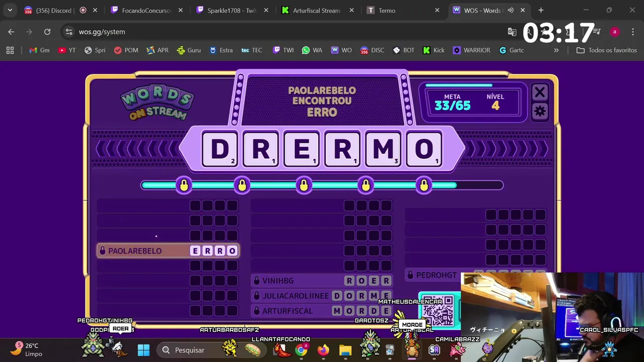Select the PAOLAREBELO word row

(168, 251)
